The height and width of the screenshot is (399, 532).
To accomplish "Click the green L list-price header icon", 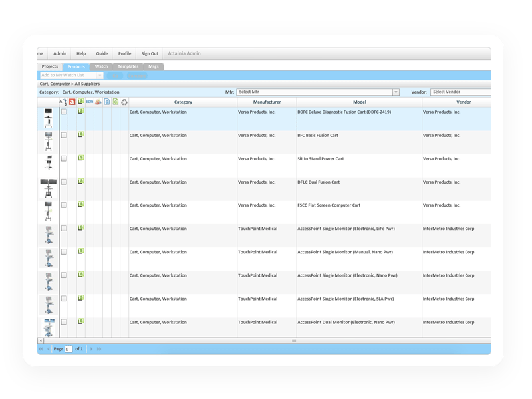I will [x=80, y=102].
